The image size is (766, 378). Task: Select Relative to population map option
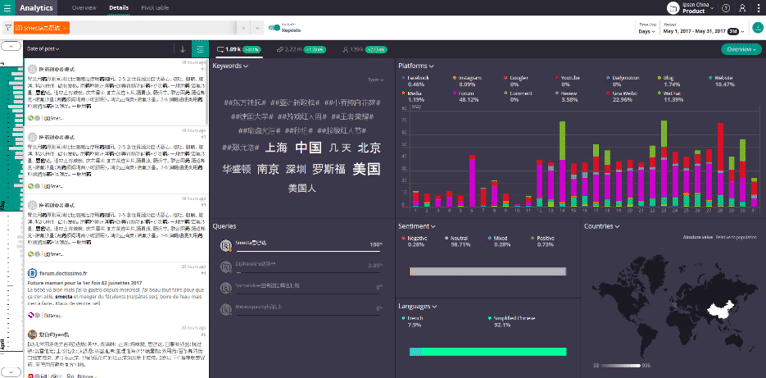[x=736, y=237]
